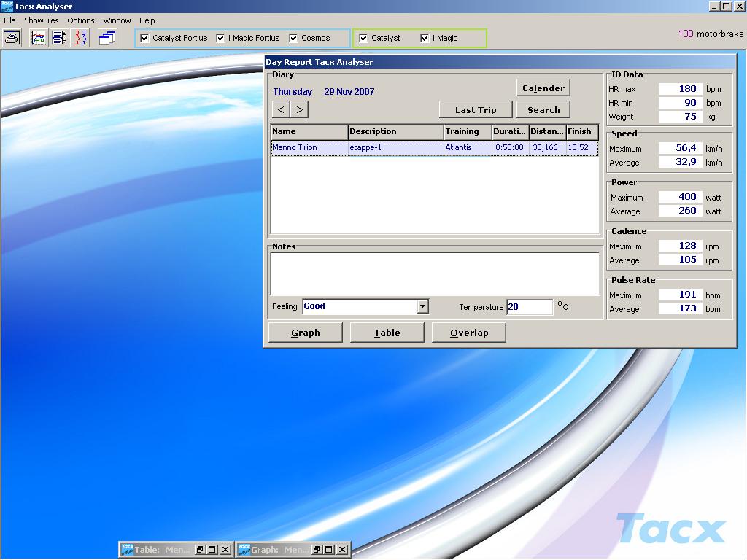
Task: Click the red and blue overlap toolbar icon
Action: (x=80, y=38)
